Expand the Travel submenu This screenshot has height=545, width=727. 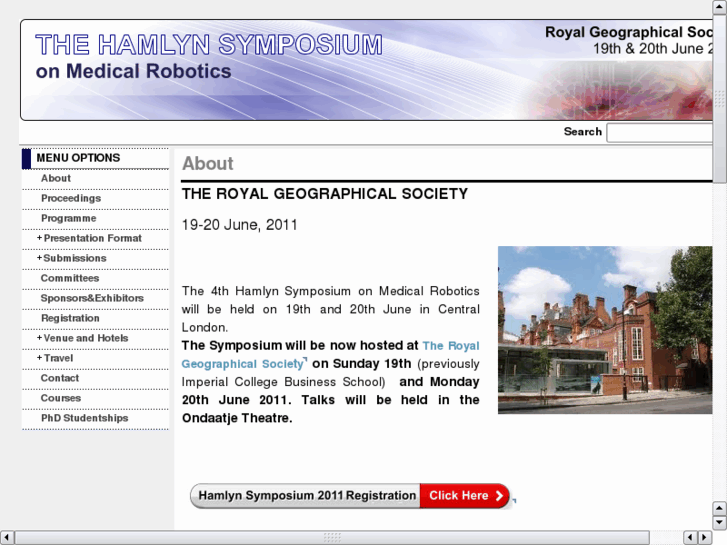pos(55,358)
